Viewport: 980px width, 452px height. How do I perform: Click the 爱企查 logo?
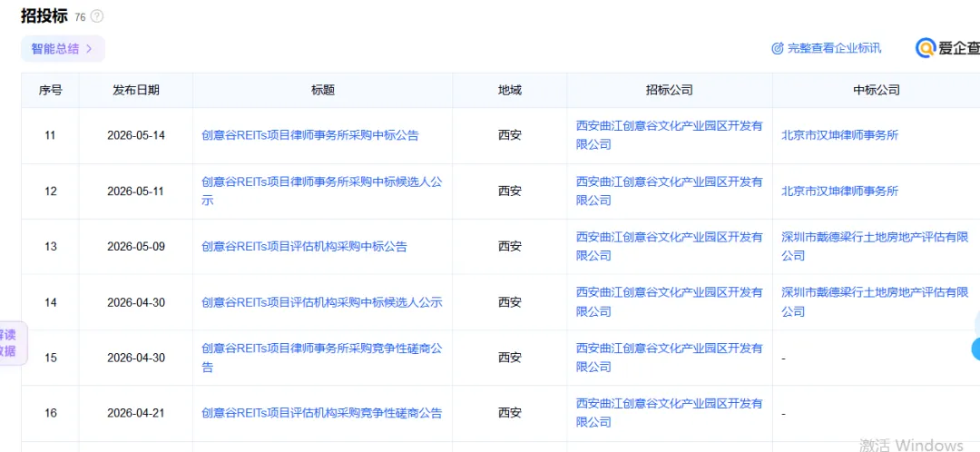point(947,47)
